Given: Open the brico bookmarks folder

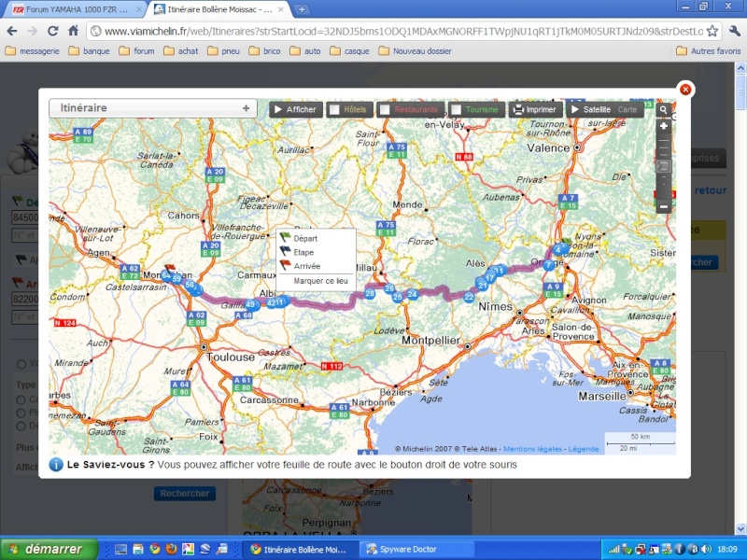Looking at the screenshot, I should click(x=265, y=51).
